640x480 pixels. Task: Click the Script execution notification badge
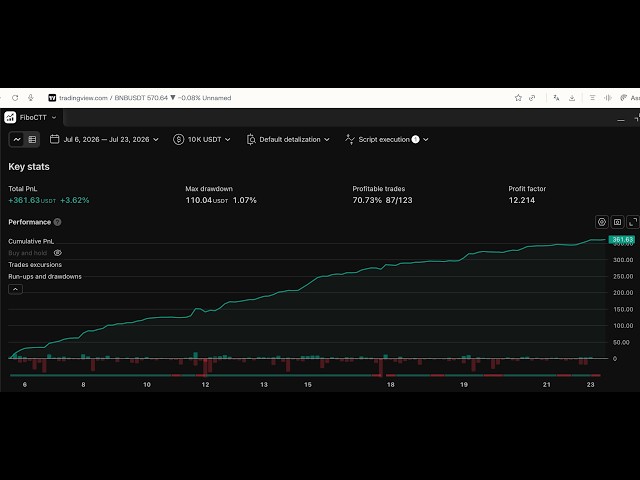[x=416, y=140]
